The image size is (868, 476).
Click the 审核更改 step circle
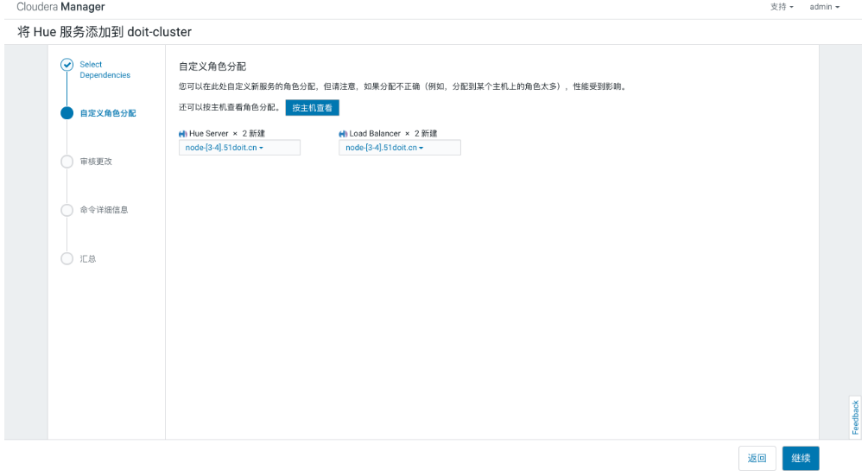tap(67, 162)
